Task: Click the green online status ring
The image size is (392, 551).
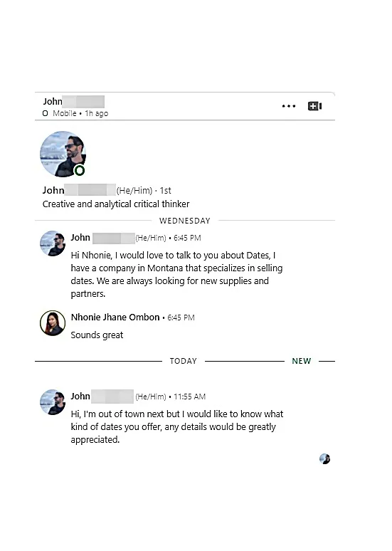Action: pos(80,171)
